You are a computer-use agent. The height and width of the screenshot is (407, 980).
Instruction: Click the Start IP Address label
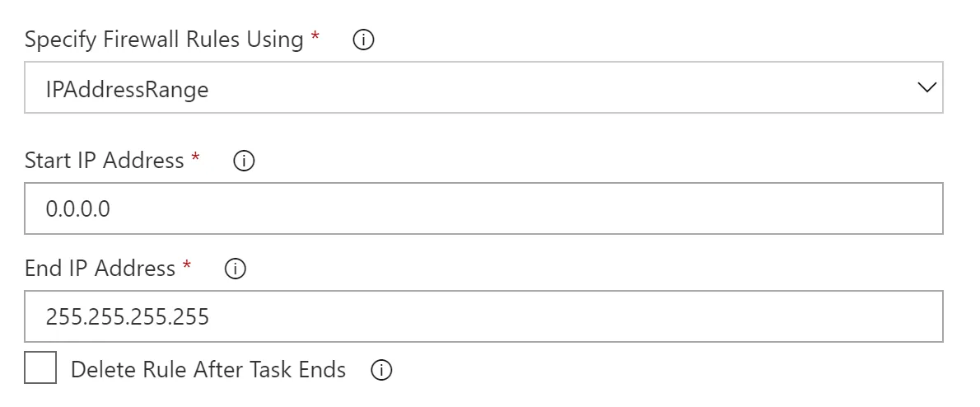104,160
